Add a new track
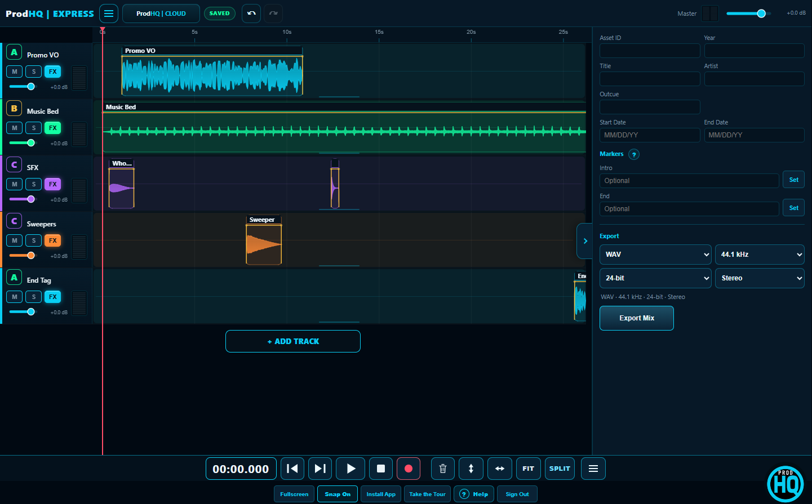 293,341
